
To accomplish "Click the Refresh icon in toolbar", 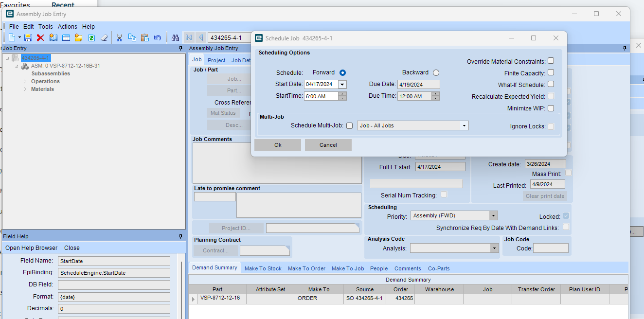I will click(x=91, y=38).
